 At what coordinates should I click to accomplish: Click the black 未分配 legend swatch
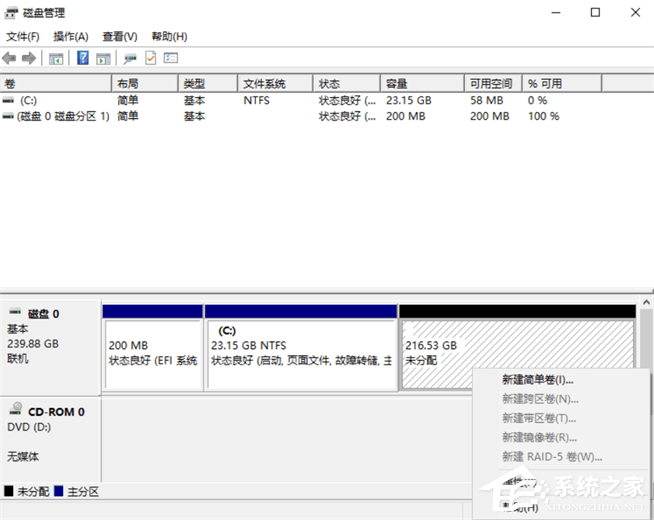[x=9, y=491]
